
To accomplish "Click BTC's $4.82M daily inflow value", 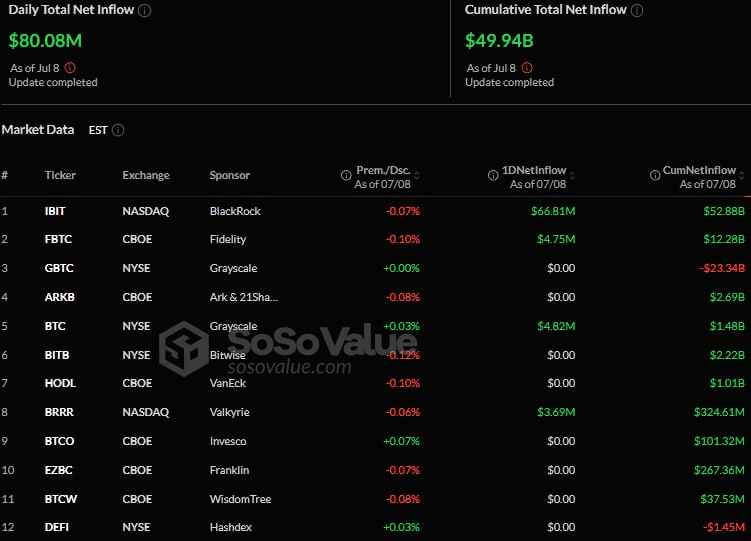I will pos(556,326).
